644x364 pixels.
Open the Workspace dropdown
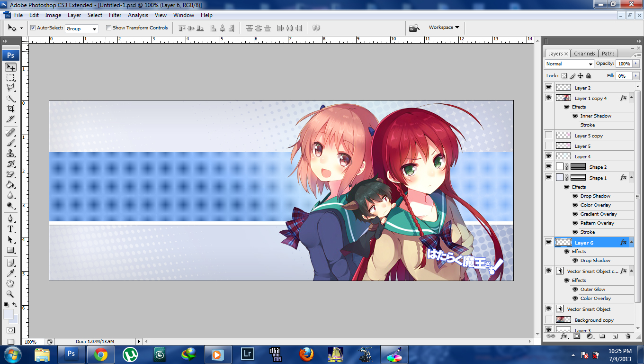pos(444,27)
